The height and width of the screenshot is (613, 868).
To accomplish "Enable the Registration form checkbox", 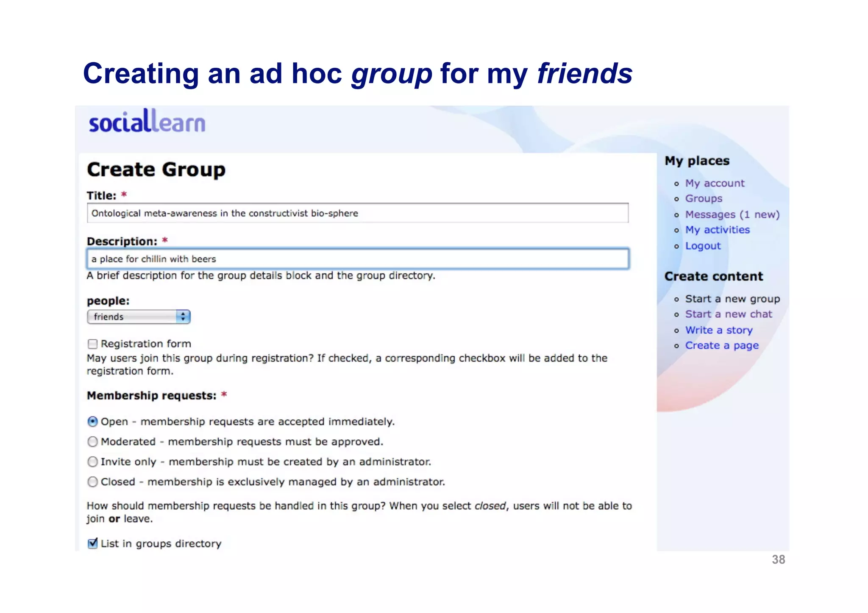I will [x=92, y=344].
